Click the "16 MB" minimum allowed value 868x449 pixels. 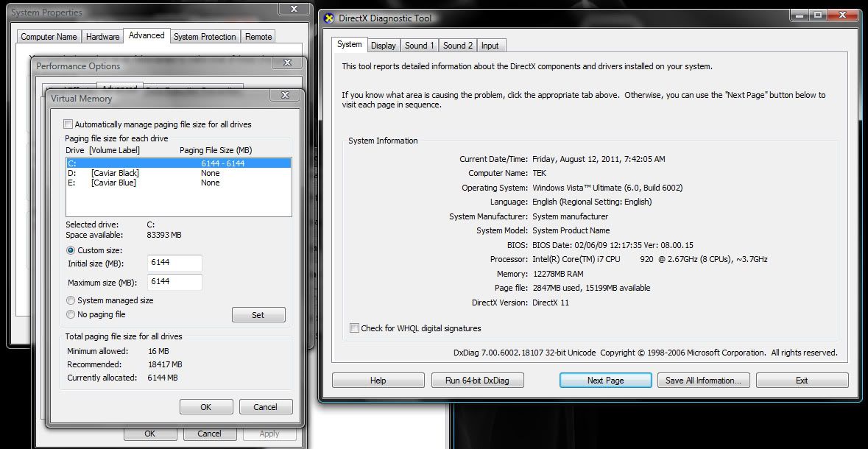tap(158, 351)
